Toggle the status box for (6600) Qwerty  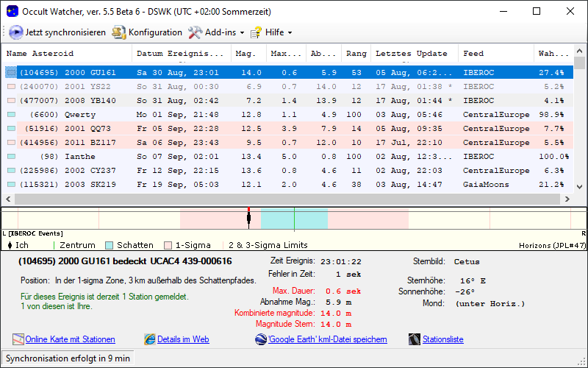coord(11,115)
